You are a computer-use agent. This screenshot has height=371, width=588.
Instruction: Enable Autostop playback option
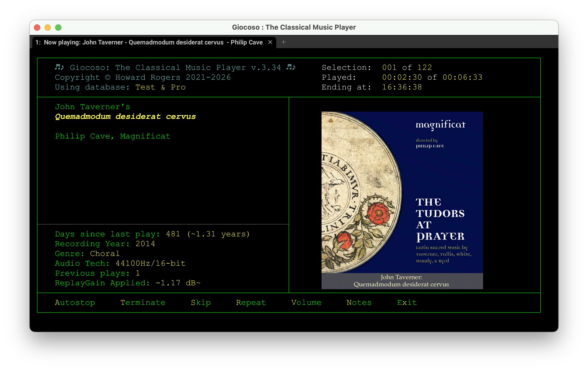point(75,302)
